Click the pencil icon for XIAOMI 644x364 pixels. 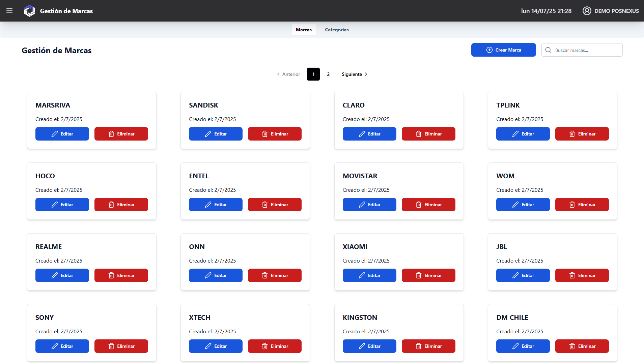pyautogui.click(x=362, y=275)
